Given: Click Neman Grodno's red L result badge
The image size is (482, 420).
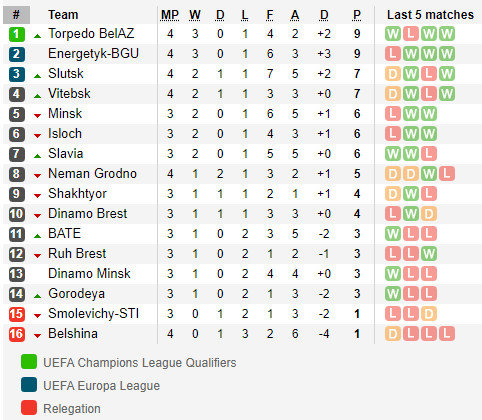Looking at the screenshot, I should [447, 174].
